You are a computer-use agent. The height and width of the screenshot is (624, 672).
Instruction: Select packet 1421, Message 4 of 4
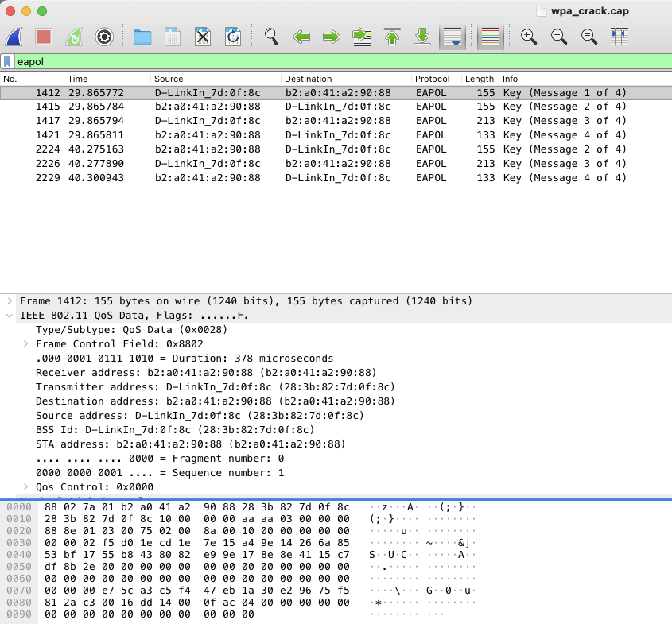[x=336, y=135]
